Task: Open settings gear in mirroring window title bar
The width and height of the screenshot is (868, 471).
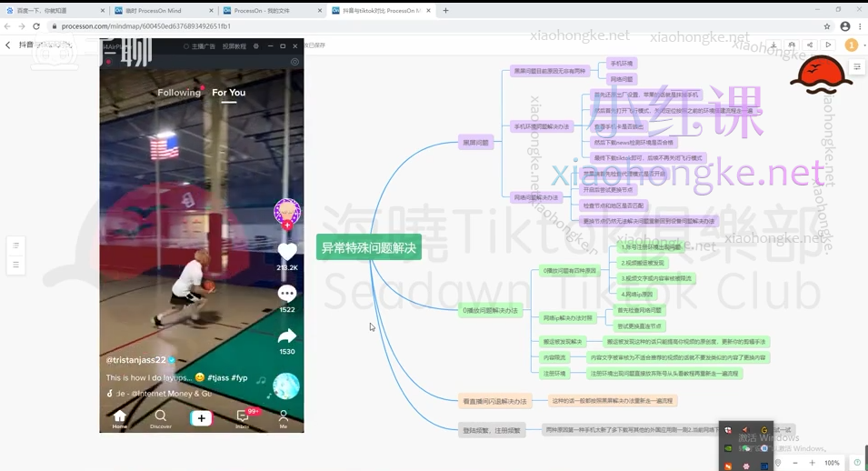Action: (x=255, y=46)
